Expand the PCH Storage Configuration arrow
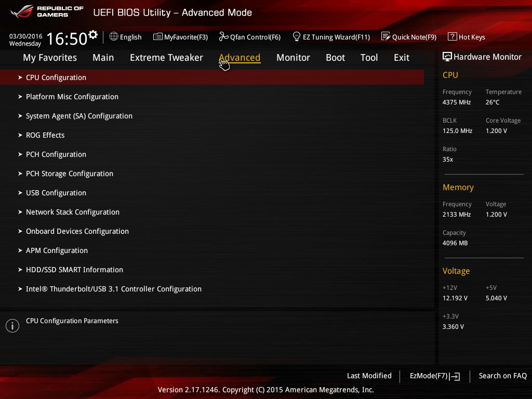Image resolution: width=532 pixels, height=399 pixels. click(x=20, y=174)
